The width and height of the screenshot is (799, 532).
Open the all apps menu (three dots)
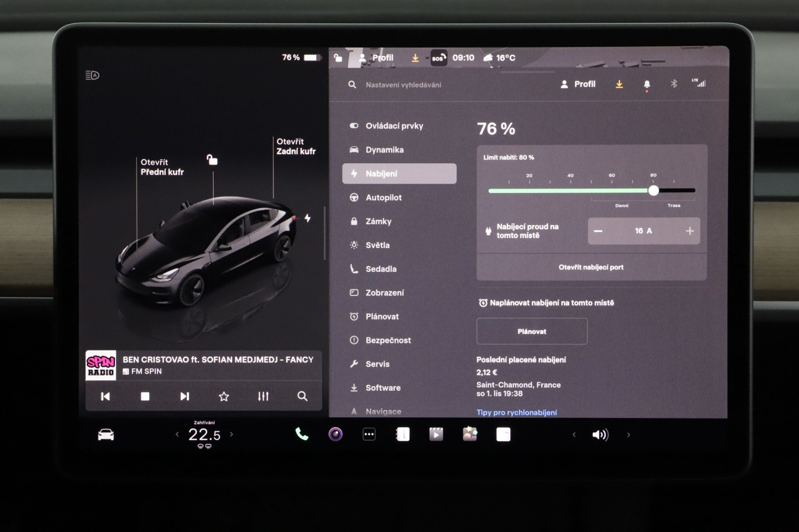pos(369,434)
